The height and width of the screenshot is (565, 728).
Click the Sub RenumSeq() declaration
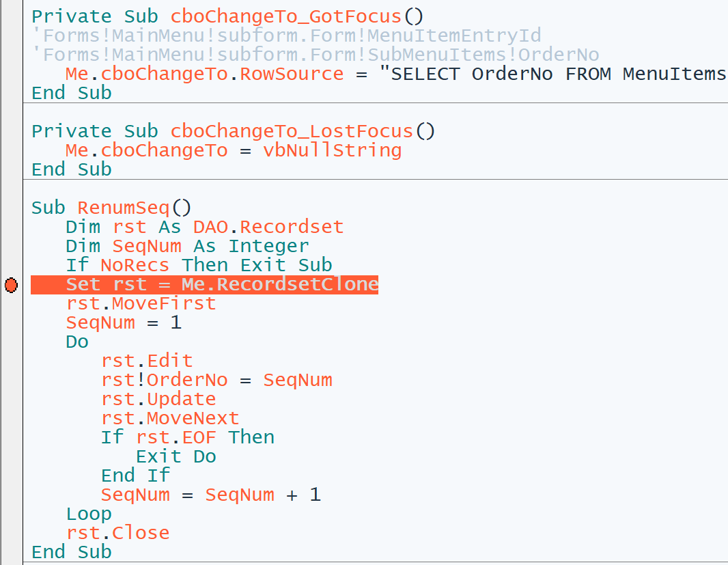click(x=113, y=208)
